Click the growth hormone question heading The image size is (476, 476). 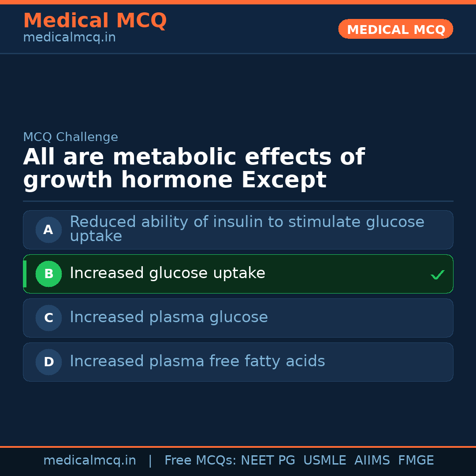[194, 169]
